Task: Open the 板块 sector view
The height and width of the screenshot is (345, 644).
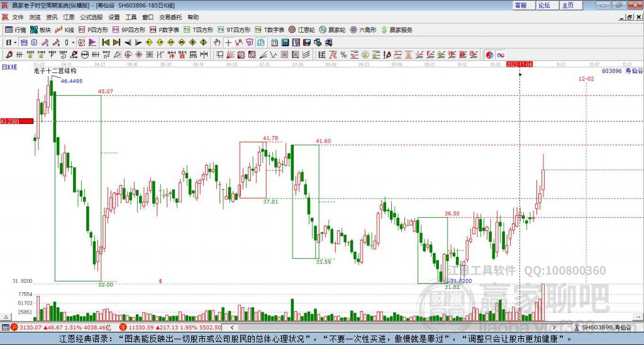Action: [x=40, y=30]
